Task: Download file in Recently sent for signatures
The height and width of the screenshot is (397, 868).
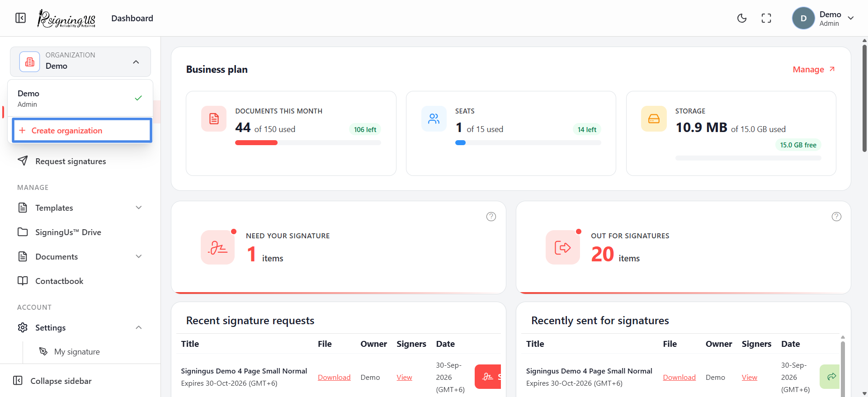Action: [x=679, y=377]
